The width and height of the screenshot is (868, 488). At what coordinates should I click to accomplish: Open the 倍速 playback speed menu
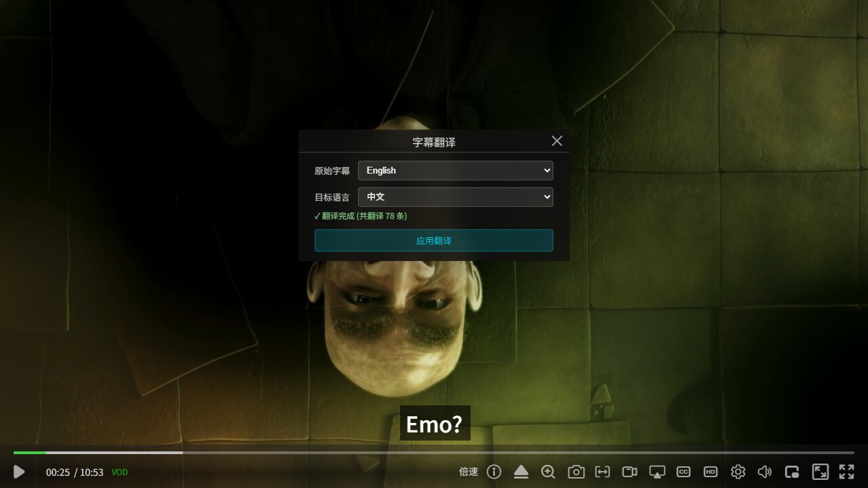[469, 472]
